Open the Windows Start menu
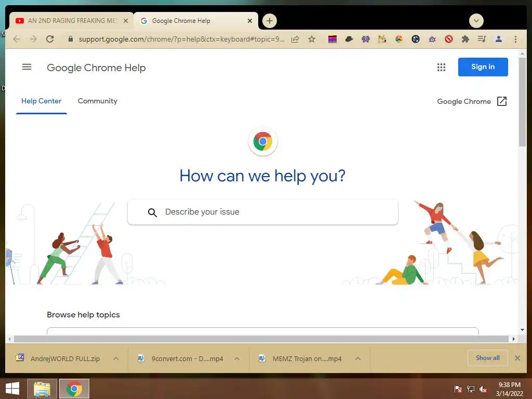 click(x=12, y=389)
